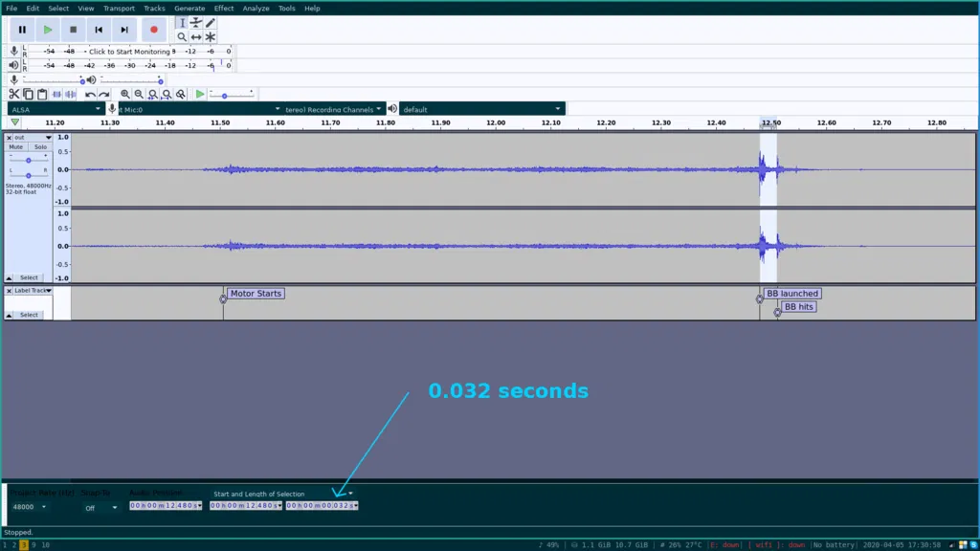Close the Label Track with X
This screenshot has width=980, height=551.
click(x=9, y=291)
